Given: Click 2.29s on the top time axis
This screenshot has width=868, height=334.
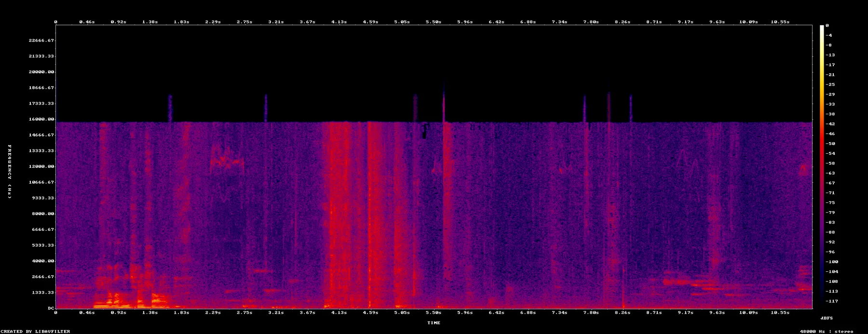Looking at the screenshot, I should [x=213, y=22].
